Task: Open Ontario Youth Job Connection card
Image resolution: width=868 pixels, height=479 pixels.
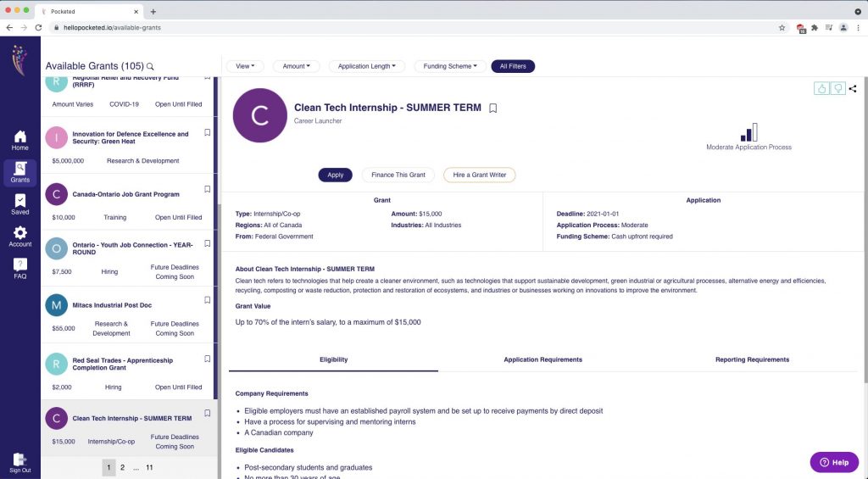Action: (127, 258)
